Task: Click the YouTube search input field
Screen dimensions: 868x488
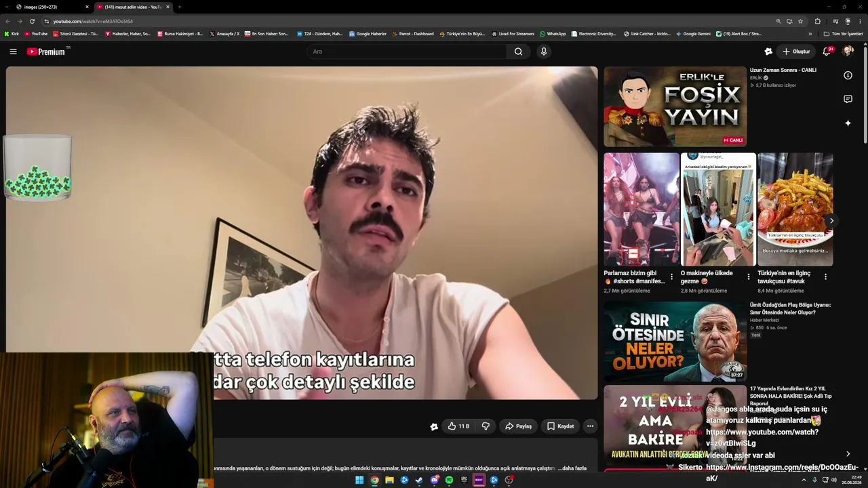Action: [x=407, y=52]
